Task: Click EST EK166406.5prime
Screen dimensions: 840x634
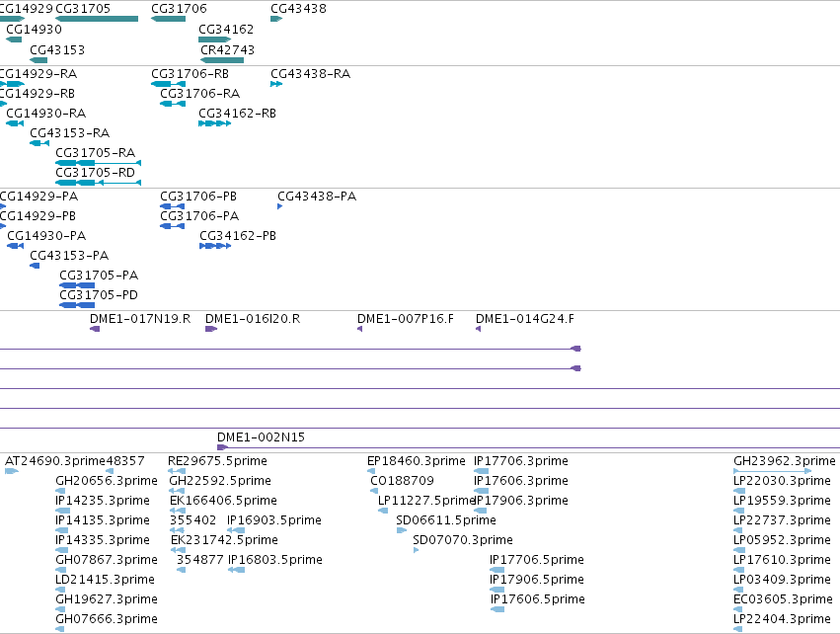Action: click(x=178, y=511)
